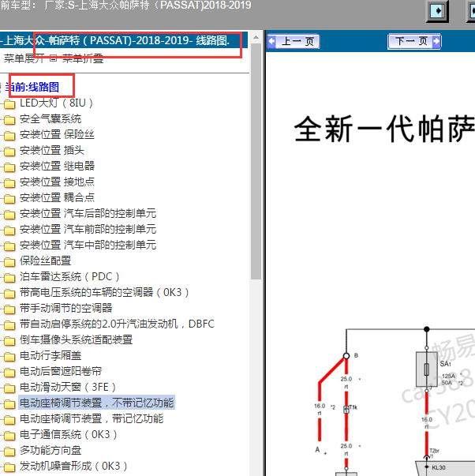This screenshot has width=475, height=476.
Task: Open folder icon of 安装位置 接地点
Action: tap(9, 183)
